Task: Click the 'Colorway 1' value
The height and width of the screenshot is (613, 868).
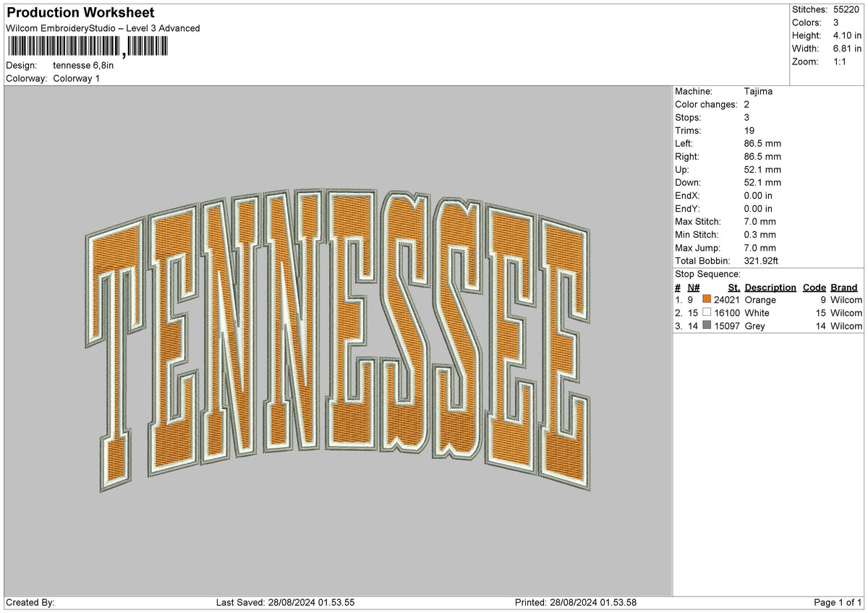Action: coord(77,78)
